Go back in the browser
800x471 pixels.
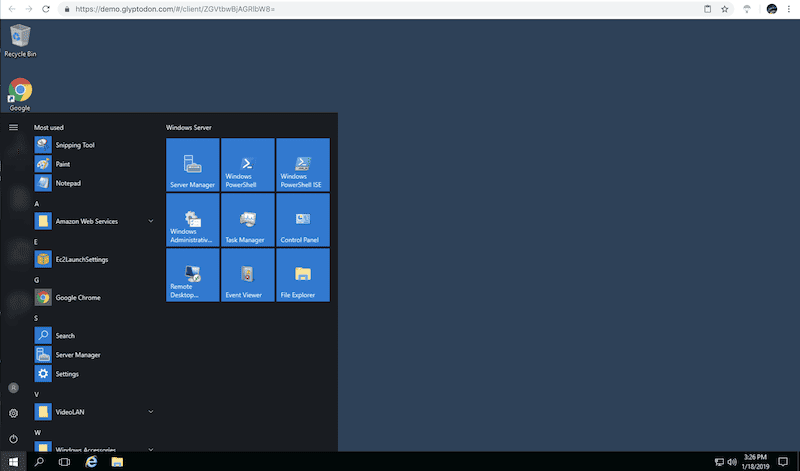click(x=12, y=9)
